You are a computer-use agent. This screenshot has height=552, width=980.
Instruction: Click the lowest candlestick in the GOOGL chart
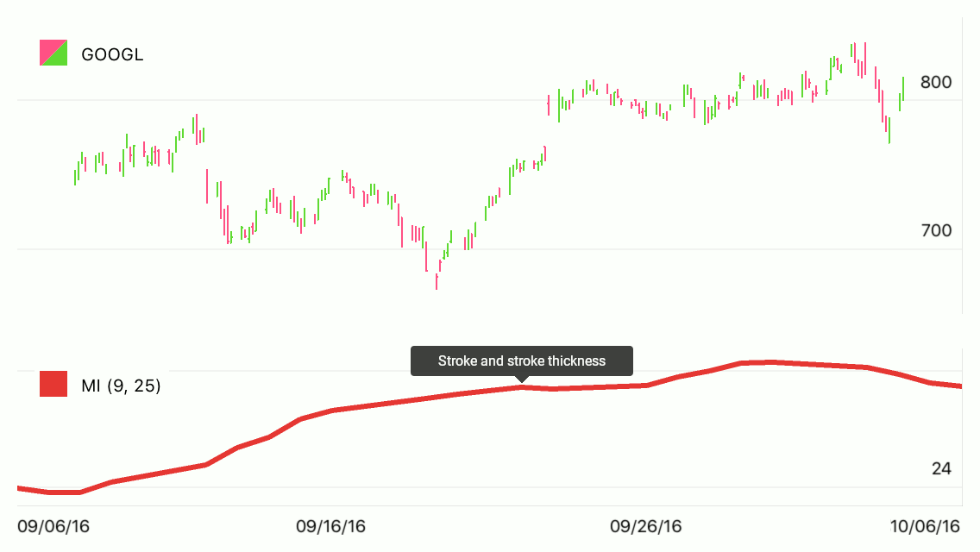coord(437,281)
